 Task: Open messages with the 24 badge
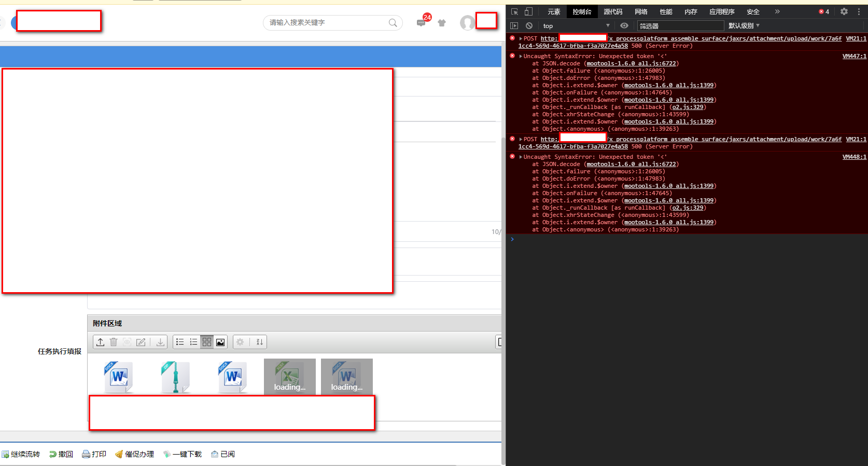pyautogui.click(x=422, y=22)
